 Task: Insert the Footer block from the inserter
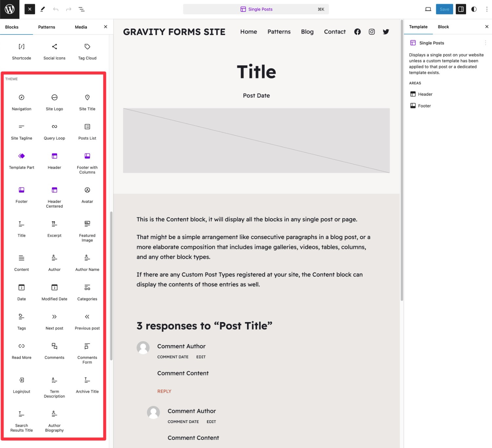[22, 195]
